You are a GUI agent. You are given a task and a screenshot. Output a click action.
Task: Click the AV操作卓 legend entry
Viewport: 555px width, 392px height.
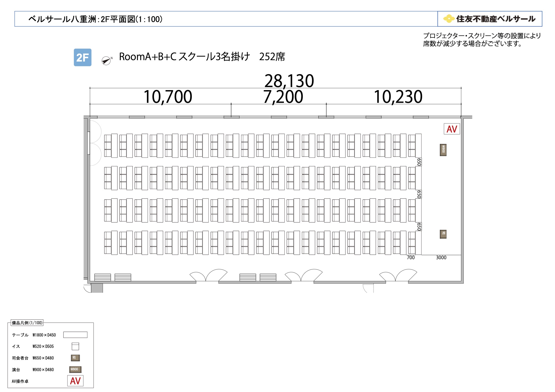(20, 381)
